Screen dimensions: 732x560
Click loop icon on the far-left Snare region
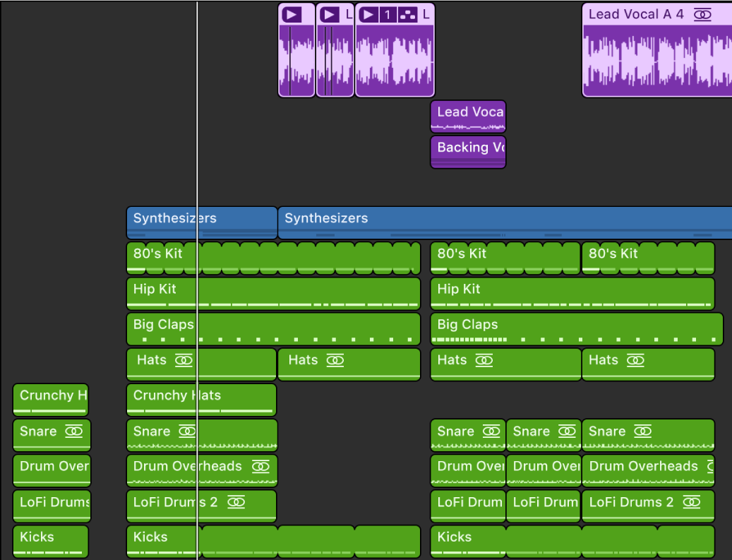[x=73, y=431]
